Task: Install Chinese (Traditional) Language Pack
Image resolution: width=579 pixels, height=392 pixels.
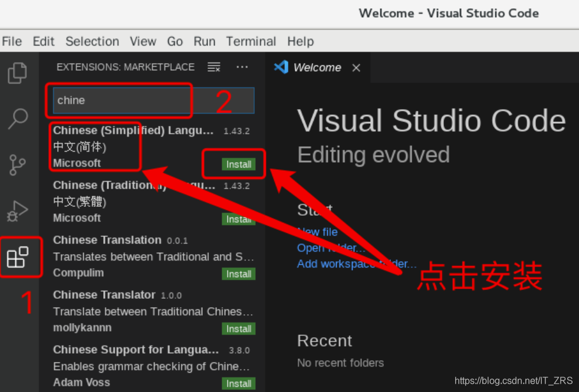Action: click(x=239, y=219)
